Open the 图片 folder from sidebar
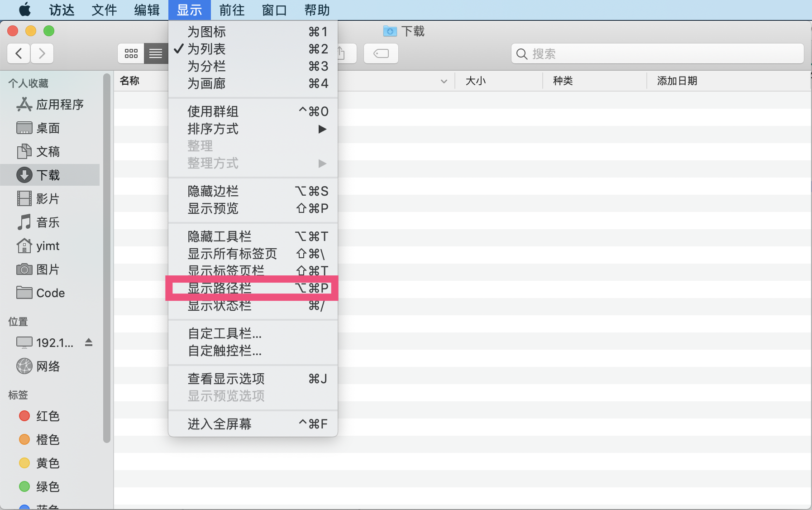812x510 pixels. click(48, 269)
